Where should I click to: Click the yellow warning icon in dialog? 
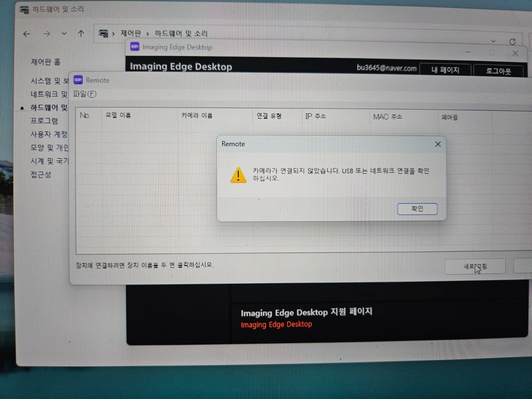coord(238,175)
